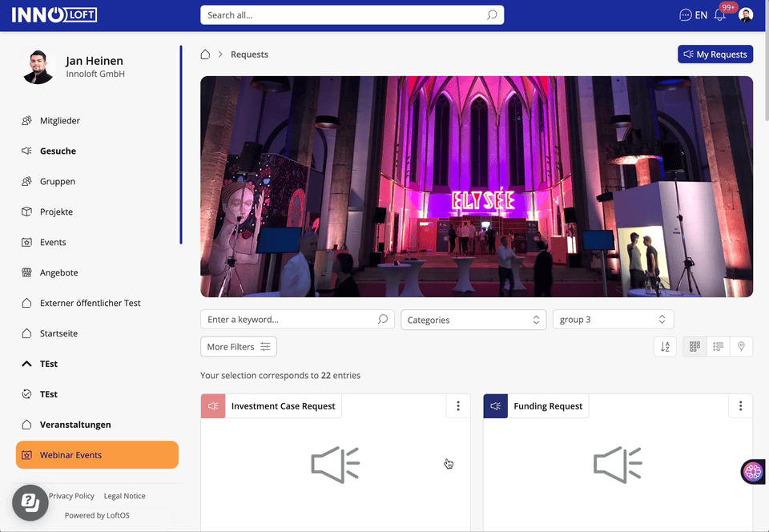
Task: Expand the More Filters panel
Action: (x=238, y=347)
